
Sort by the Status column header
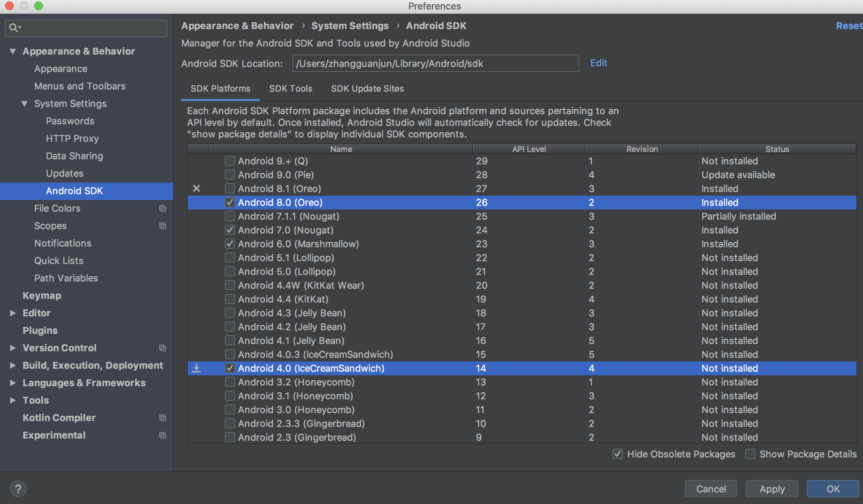click(x=777, y=149)
